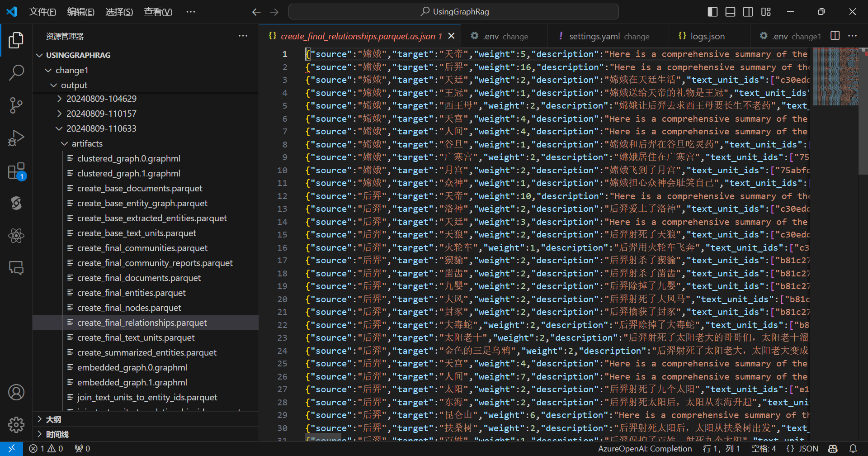Open the notifications bell in status bar
Viewport: 868px width, 456px height.
pos(853,448)
